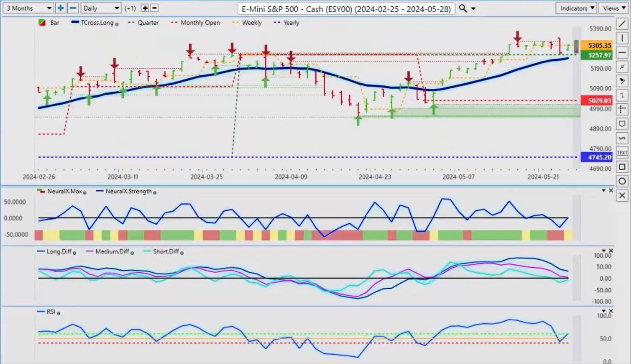
Task: Click the X delete drawings tool
Action: 622,196
